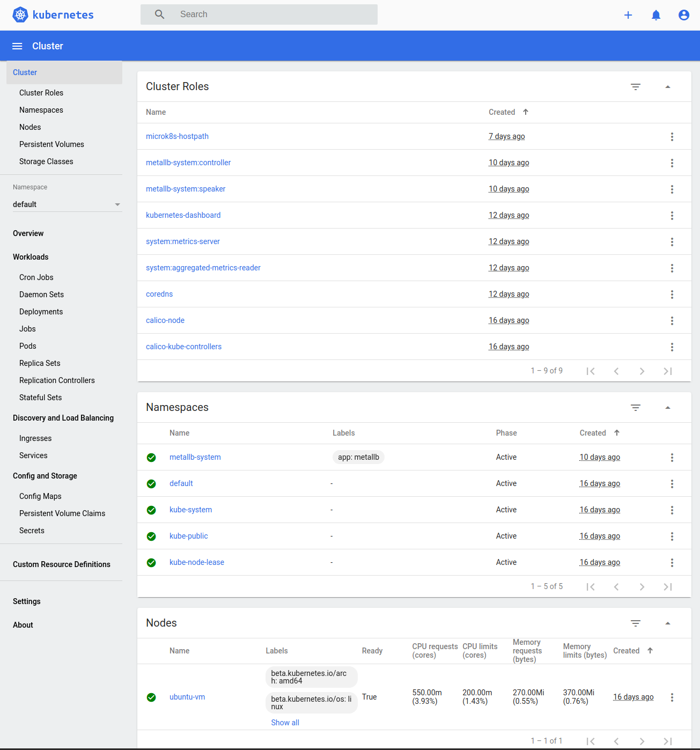Open Secrets in the sidebar
Viewport: 700px width, 750px height.
coord(32,531)
